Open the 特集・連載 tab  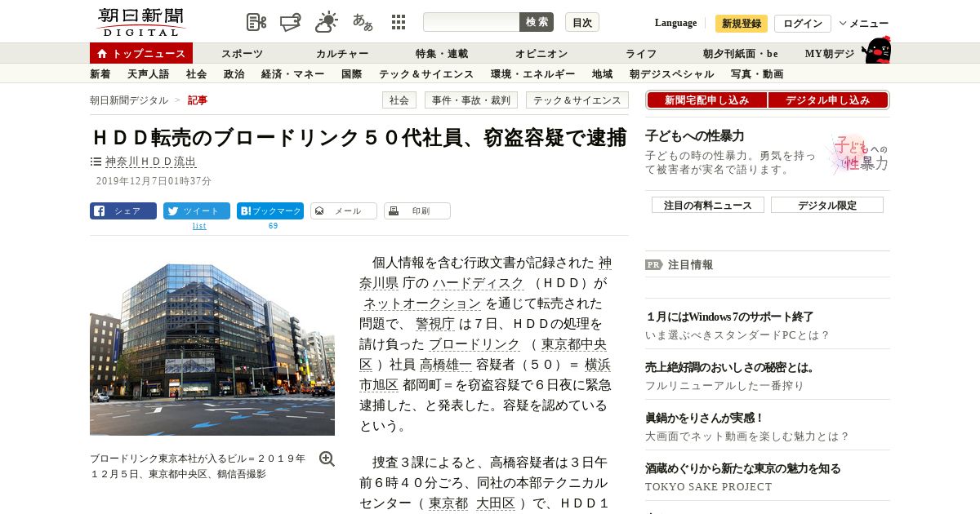pos(442,54)
